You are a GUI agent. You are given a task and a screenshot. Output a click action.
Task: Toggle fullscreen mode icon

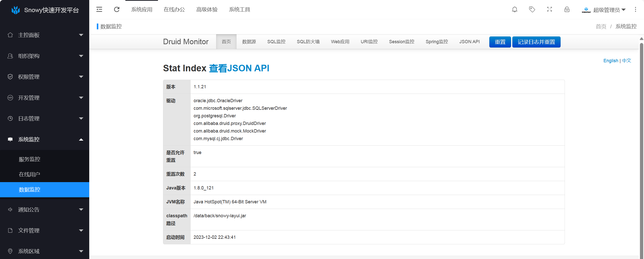(x=549, y=10)
